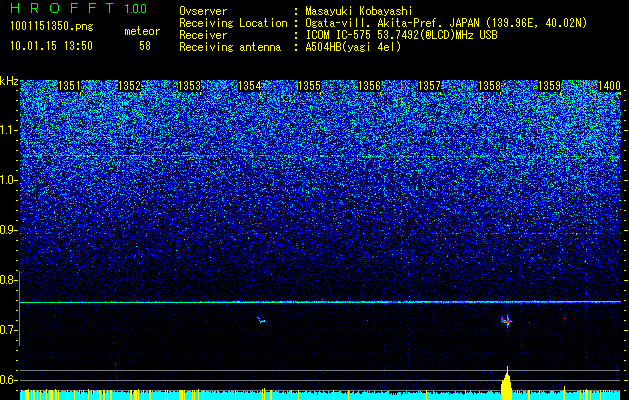
Task: Click the strong red meteor echo near 1358
Action: click(506, 321)
